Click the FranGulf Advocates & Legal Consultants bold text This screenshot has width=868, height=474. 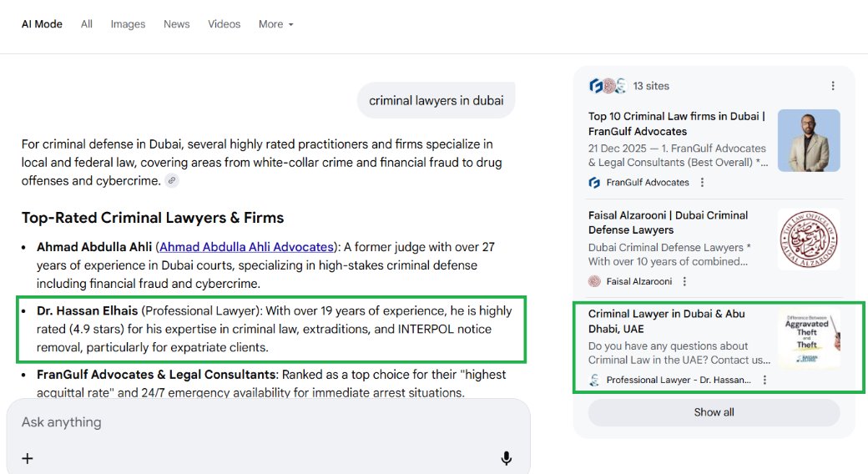[156, 375]
